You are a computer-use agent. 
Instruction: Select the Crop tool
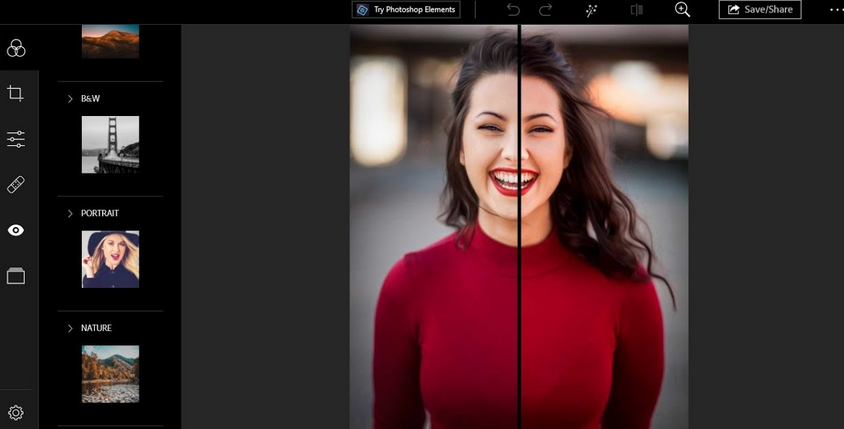point(16,93)
